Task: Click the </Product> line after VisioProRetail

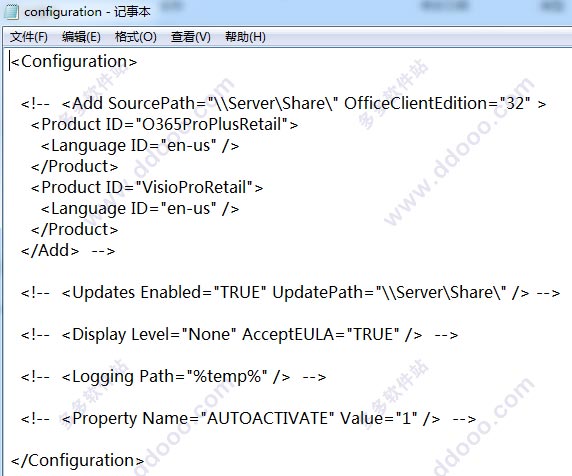Action: [75, 230]
